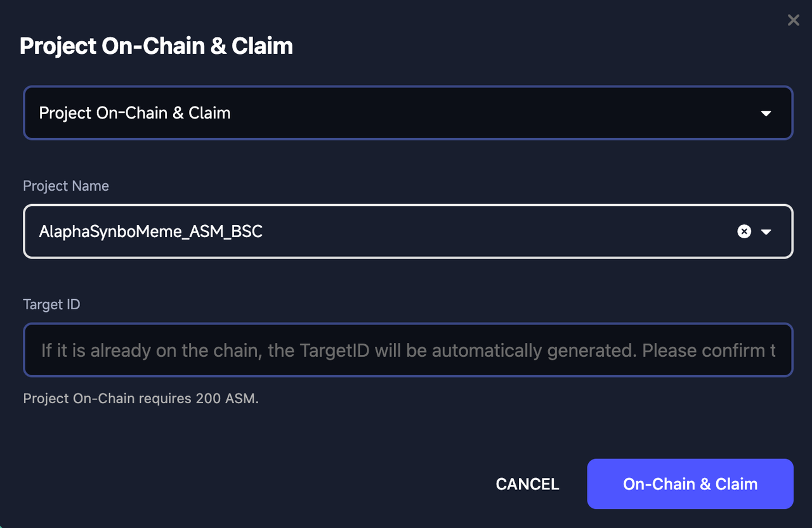
Task: Click the Project On-Chain & Claim select box
Action: [408, 113]
